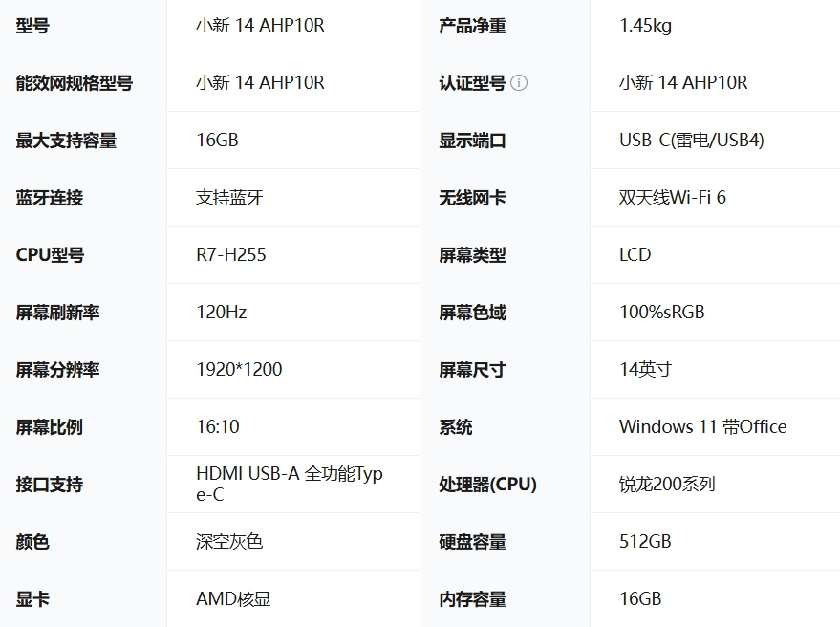The height and width of the screenshot is (627, 840).
Task: Select the 认证型号 value 小新 14 AHP10R
Action: [683, 83]
